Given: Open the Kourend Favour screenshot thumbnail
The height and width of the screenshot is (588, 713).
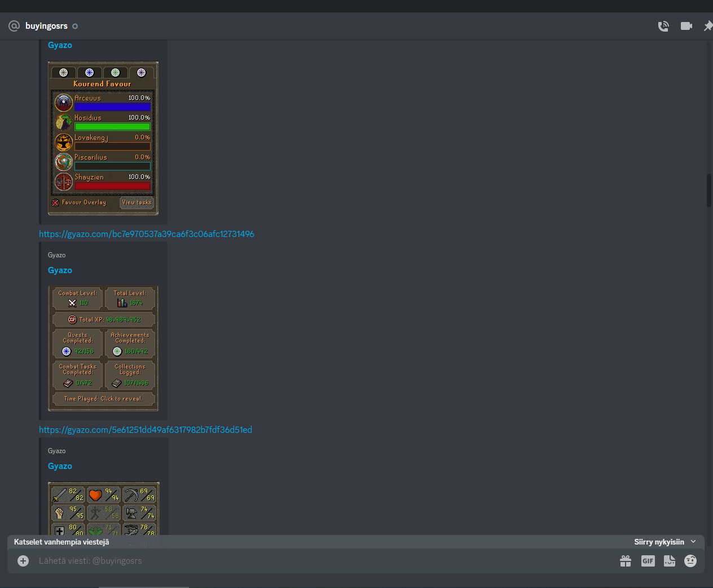Looking at the screenshot, I should (103, 138).
